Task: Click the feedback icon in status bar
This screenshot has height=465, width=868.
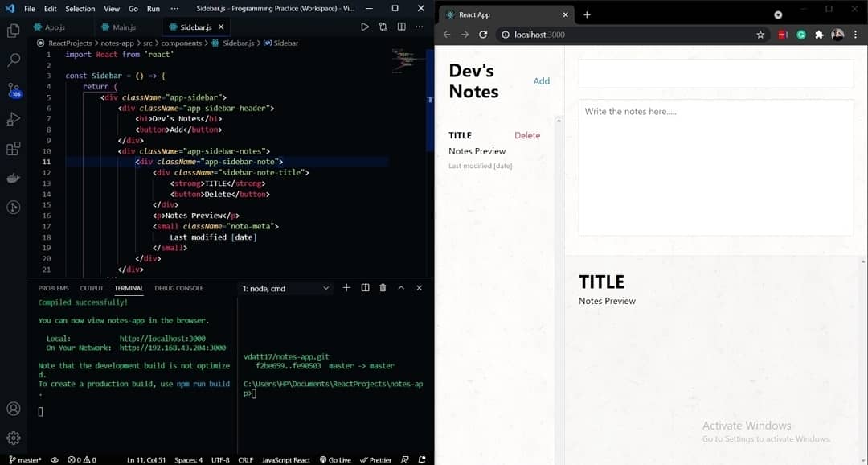Action: tap(404, 460)
